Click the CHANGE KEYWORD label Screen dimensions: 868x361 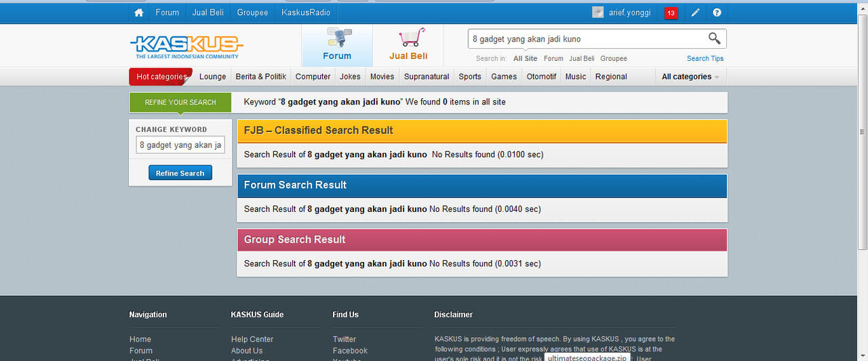[x=172, y=129]
